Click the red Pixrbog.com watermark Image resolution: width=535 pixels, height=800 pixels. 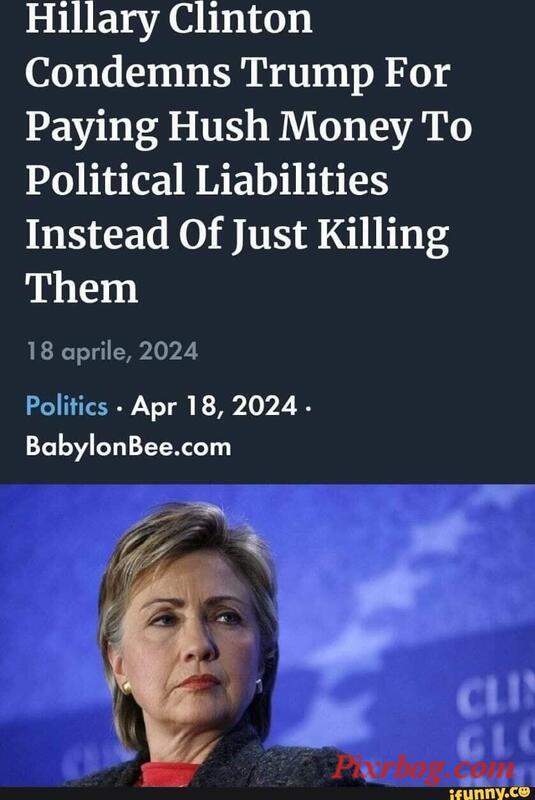point(423,769)
